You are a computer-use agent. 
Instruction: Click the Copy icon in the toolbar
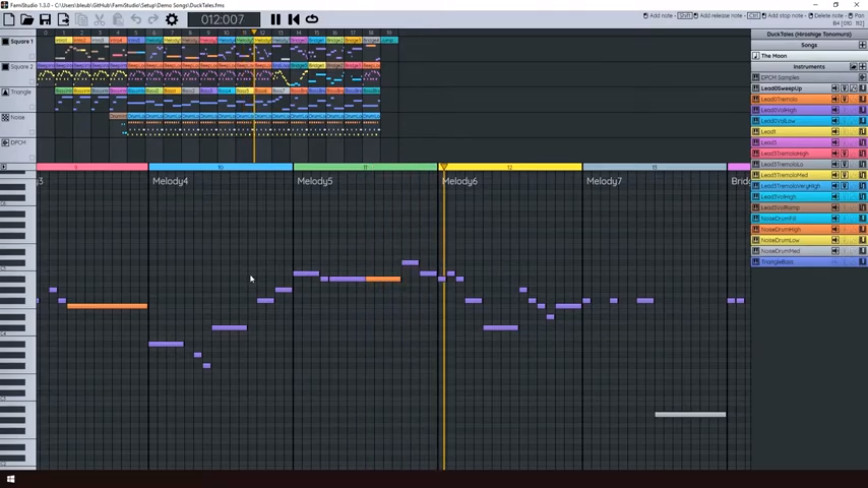(x=81, y=19)
